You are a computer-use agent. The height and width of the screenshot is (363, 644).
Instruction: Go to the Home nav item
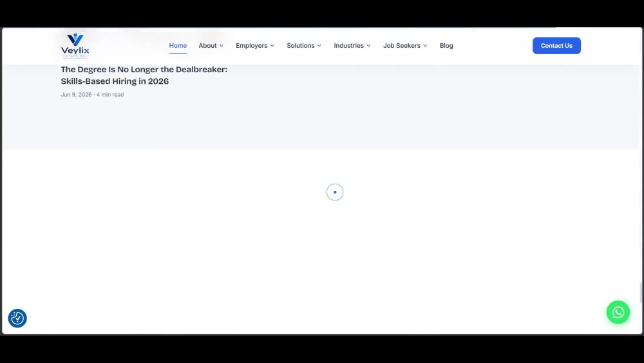[x=178, y=46]
